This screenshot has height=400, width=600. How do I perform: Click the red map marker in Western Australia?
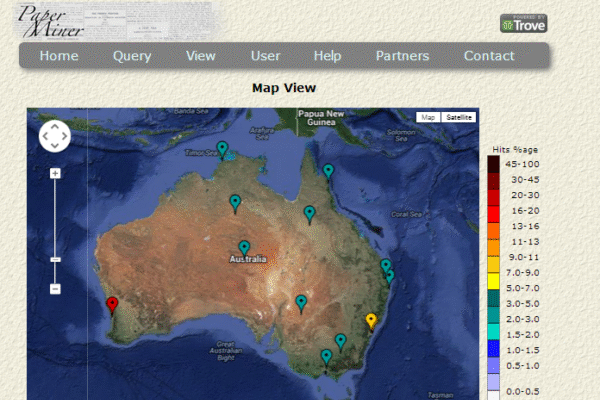point(112,304)
